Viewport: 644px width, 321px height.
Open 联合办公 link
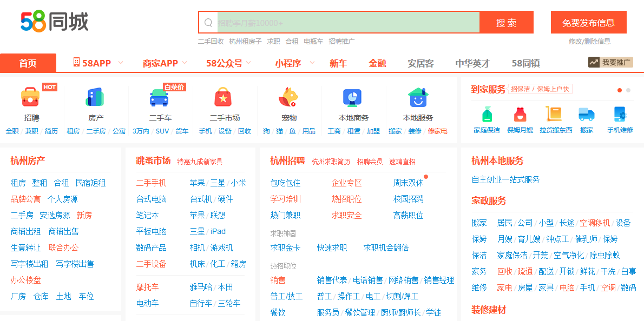pos(63,248)
